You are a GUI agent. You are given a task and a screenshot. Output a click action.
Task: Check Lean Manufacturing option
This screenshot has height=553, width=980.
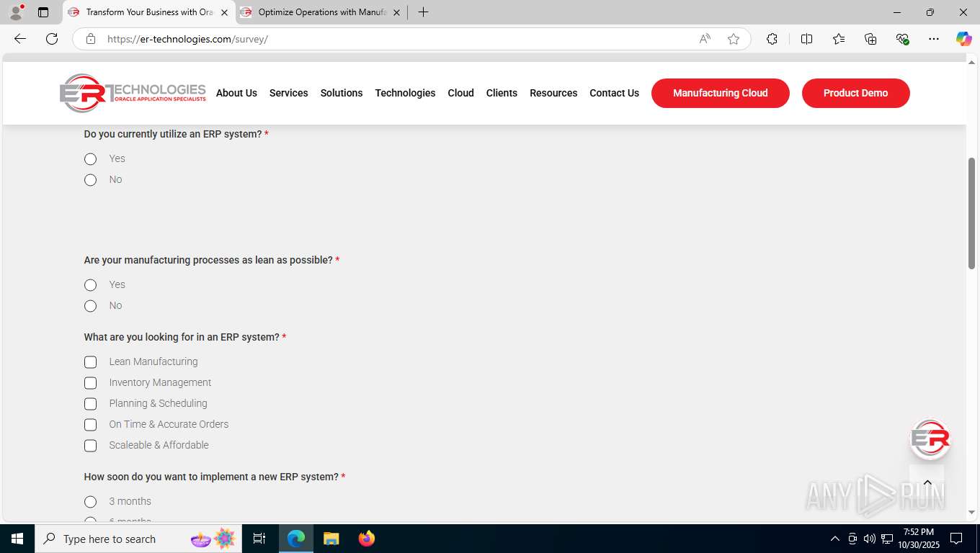[x=90, y=362]
